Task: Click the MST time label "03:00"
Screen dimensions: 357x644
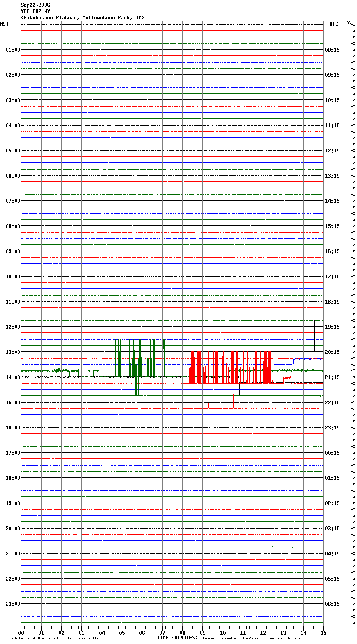Action: pos(13,100)
